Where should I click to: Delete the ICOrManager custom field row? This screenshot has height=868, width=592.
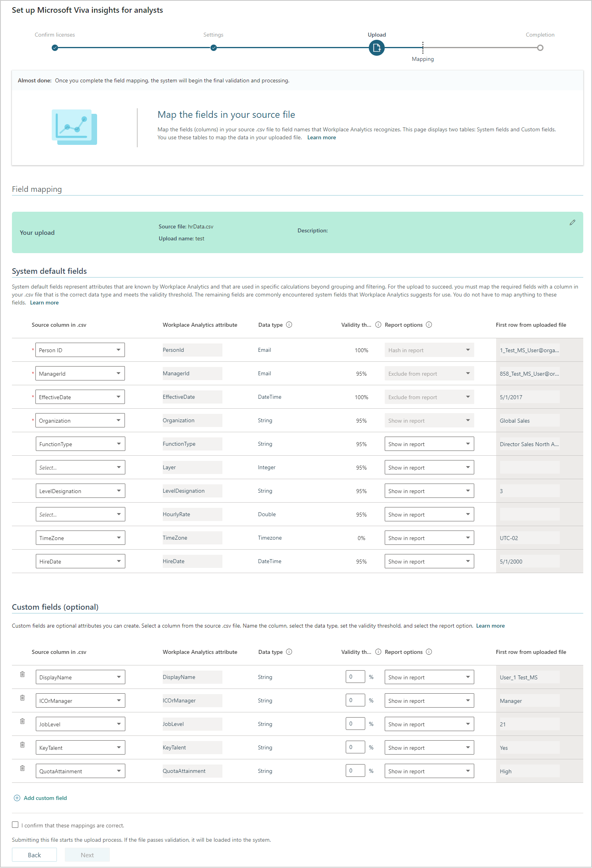coord(22,698)
